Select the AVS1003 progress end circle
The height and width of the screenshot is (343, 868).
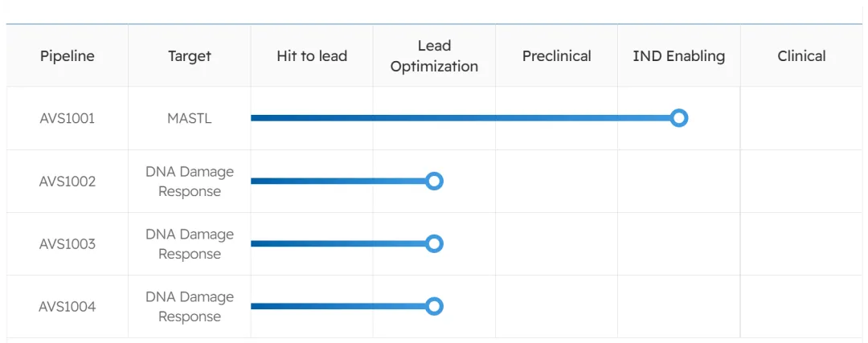(x=434, y=243)
